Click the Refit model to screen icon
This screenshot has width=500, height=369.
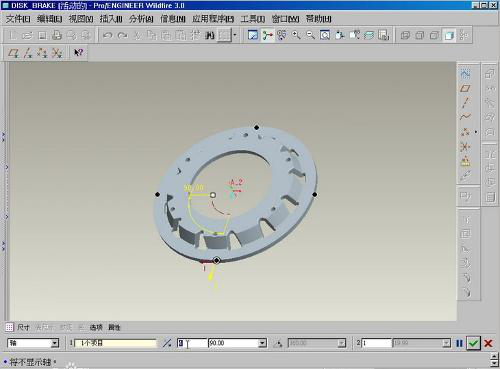tap(325, 35)
